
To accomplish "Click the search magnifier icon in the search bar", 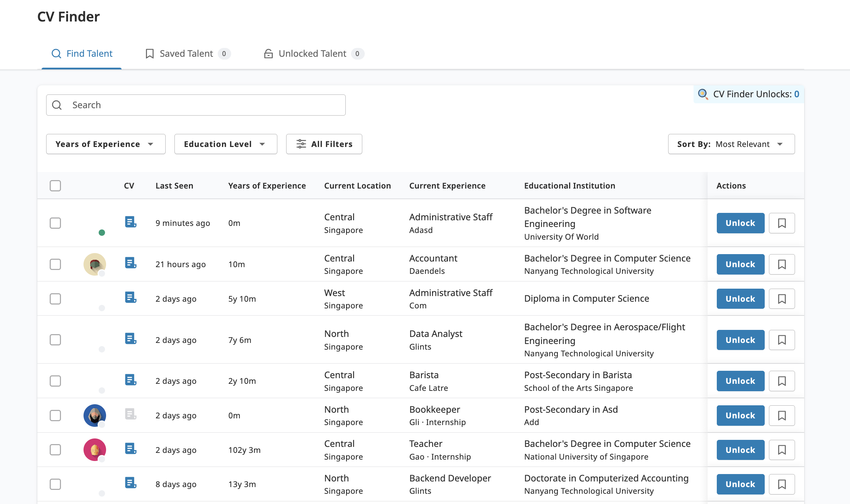I will pyautogui.click(x=57, y=105).
